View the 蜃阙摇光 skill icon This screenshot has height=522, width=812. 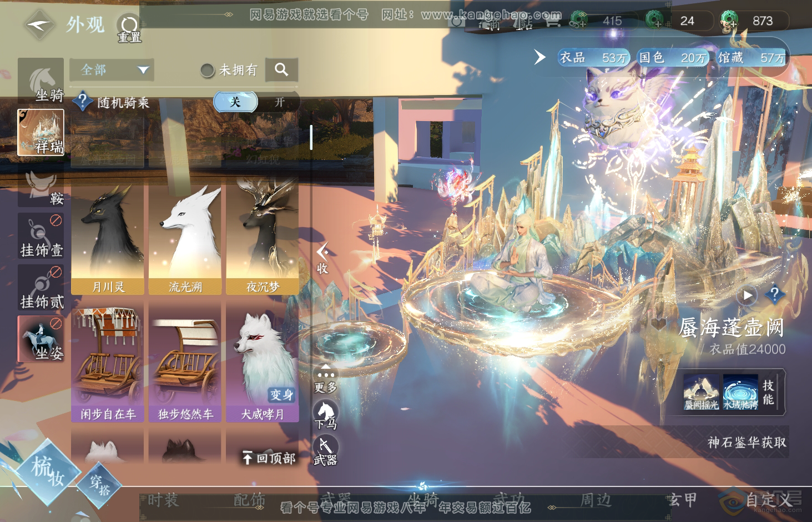(702, 392)
